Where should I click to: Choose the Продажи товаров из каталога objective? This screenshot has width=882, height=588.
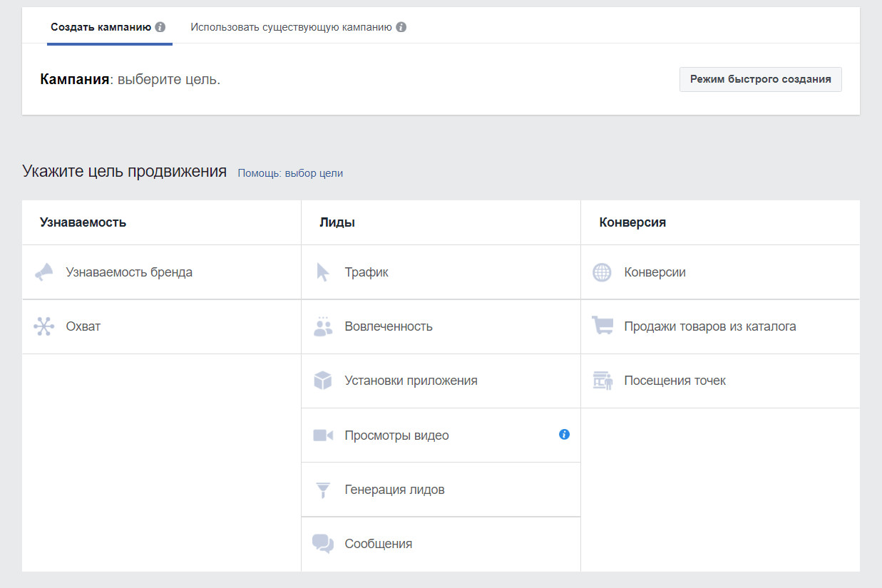709,326
